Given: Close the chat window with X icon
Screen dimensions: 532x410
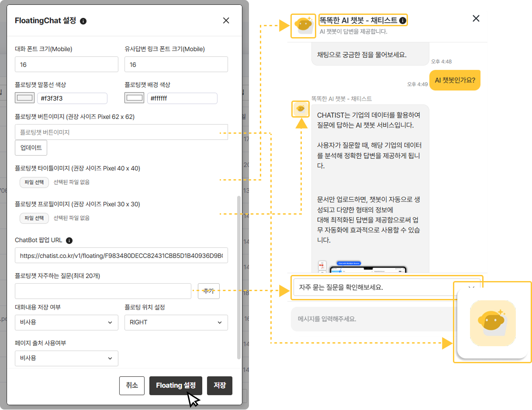Looking at the screenshot, I should pyautogui.click(x=476, y=18).
